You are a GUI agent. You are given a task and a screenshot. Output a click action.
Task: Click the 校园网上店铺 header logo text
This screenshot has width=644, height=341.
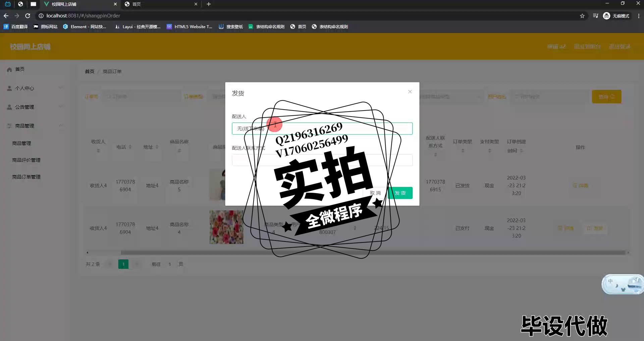[x=30, y=47]
